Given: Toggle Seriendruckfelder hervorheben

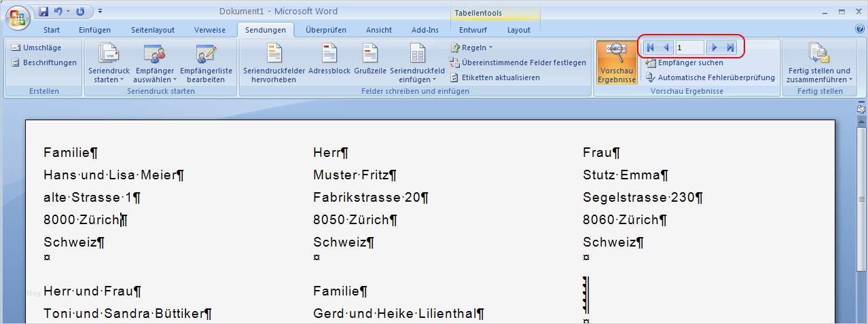Looking at the screenshot, I should click(x=274, y=62).
